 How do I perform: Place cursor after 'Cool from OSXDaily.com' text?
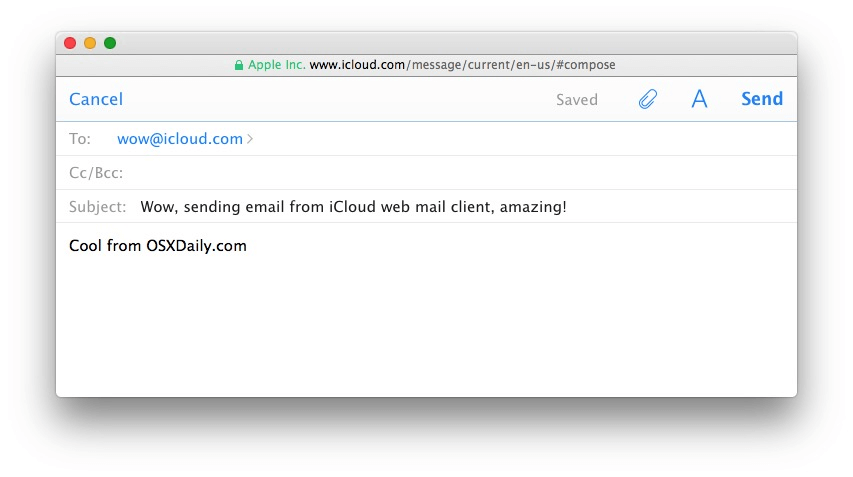tap(248, 246)
